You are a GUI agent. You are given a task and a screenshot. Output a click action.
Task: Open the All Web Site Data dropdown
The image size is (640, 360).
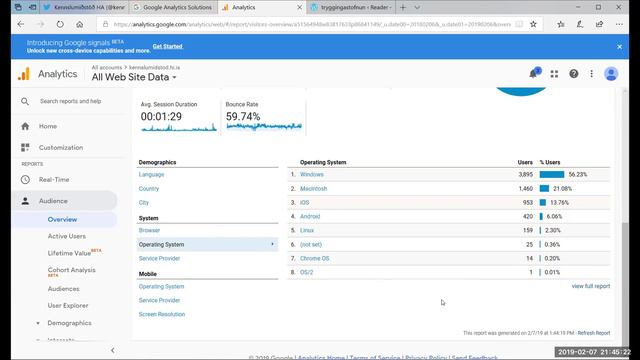tap(134, 77)
